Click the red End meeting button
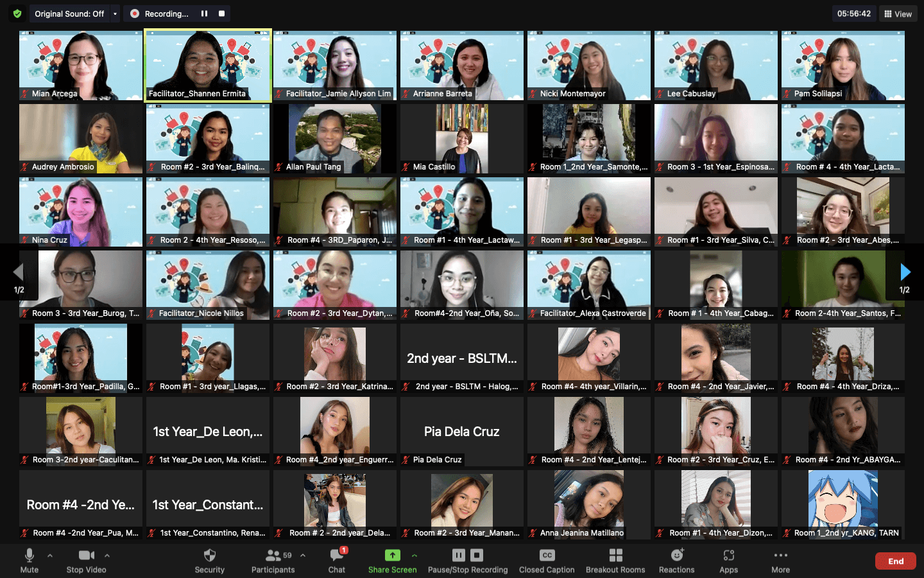The width and height of the screenshot is (924, 578). click(896, 561)
